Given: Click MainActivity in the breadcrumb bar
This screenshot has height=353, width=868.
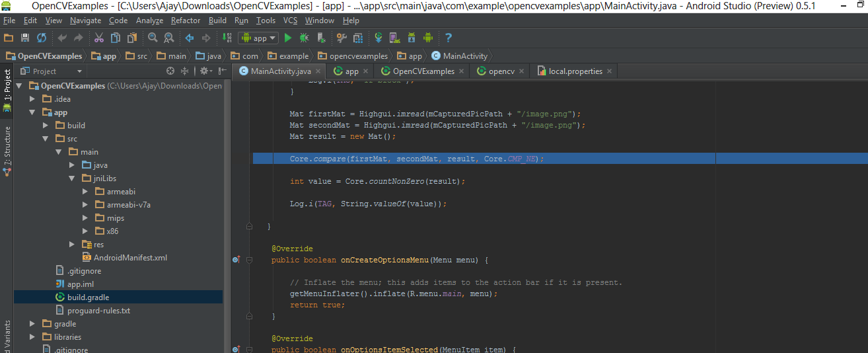Looking at the screenshot, I should (460, 56).
